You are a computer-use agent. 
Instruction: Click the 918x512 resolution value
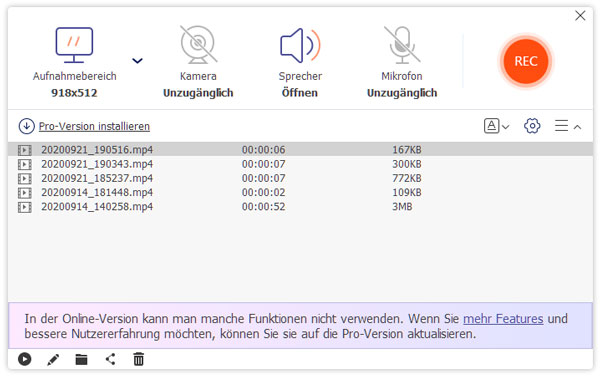(74, 93)
